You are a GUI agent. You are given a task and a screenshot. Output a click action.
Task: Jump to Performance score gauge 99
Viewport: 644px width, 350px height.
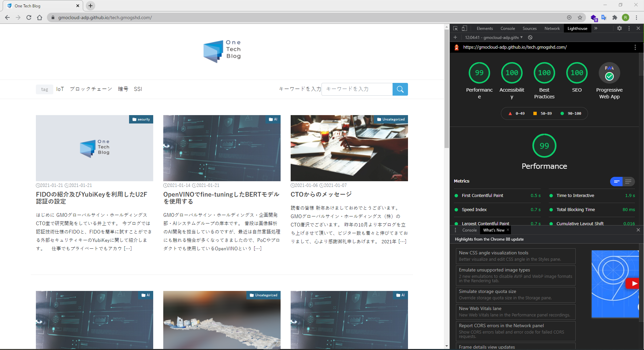click(x=479, y=73)
